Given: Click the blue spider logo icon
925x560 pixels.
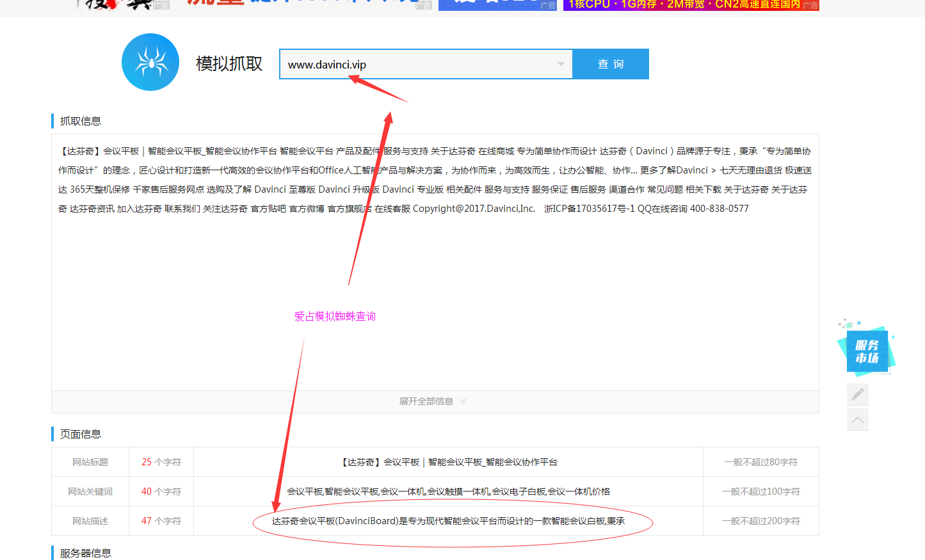Looking at the screenshot, I should pos(150,62).
